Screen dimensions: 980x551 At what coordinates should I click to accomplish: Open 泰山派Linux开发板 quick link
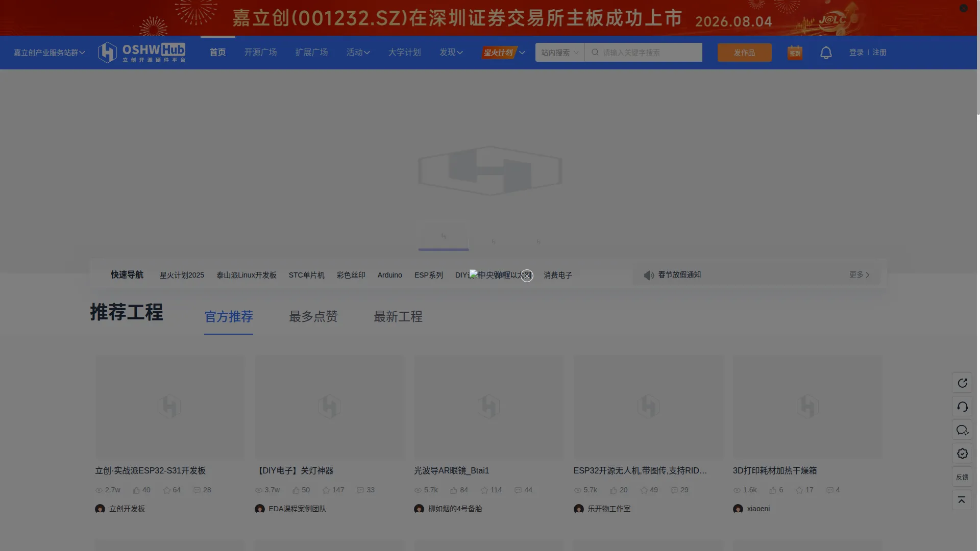click(x=247, y=275)
